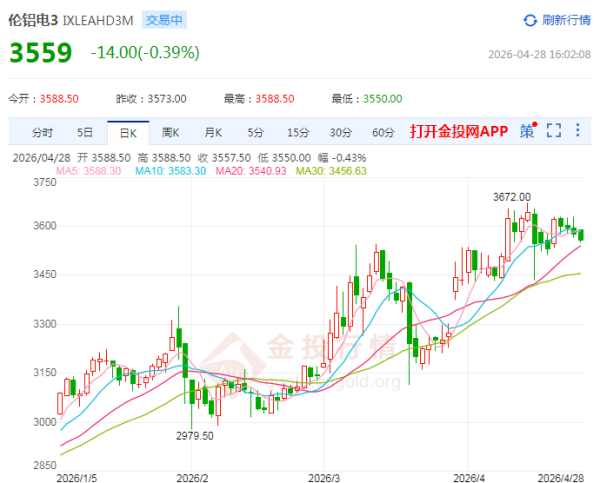The image size is (600, 483).
Task: Switch to the 分时 tab
Action: 42,133
